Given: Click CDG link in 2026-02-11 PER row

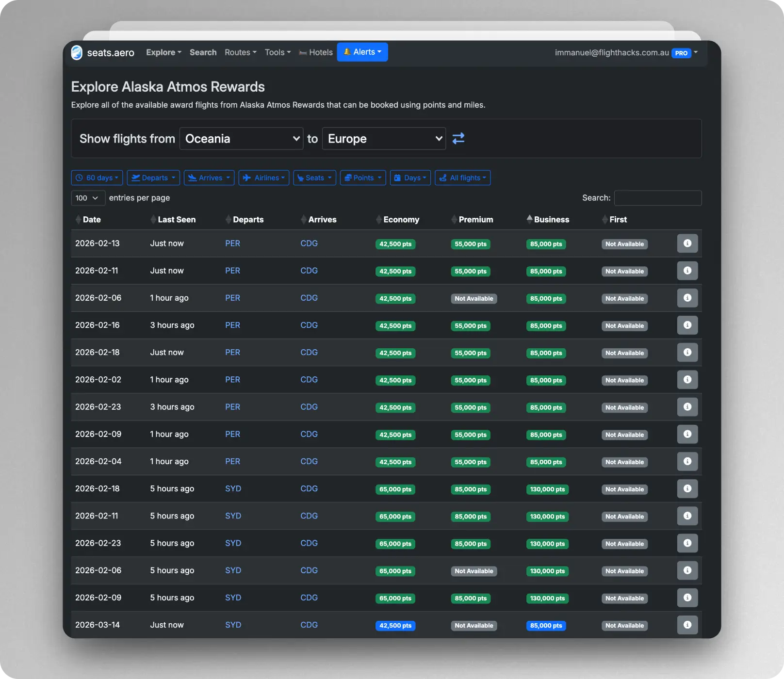Looking at the screenshot, I should click(309, 271).
